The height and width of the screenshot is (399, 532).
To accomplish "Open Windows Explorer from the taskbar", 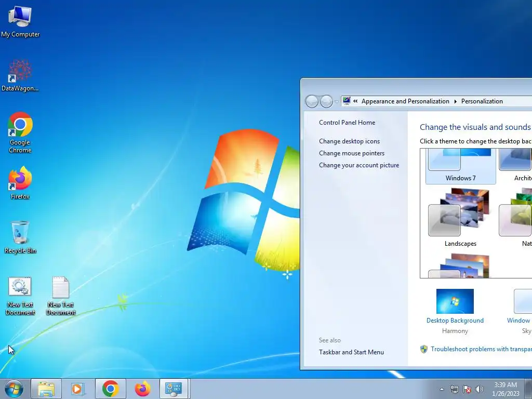I will (46, 389).
